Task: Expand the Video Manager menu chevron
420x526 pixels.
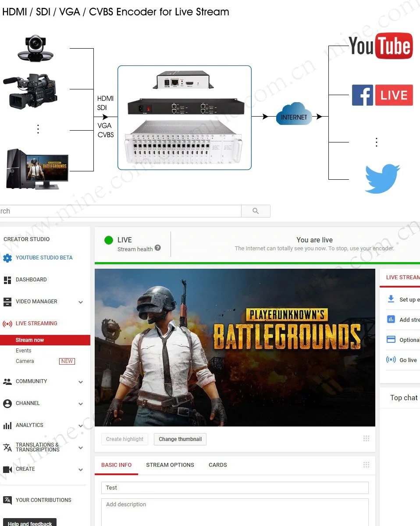Action: pos(81,302)
